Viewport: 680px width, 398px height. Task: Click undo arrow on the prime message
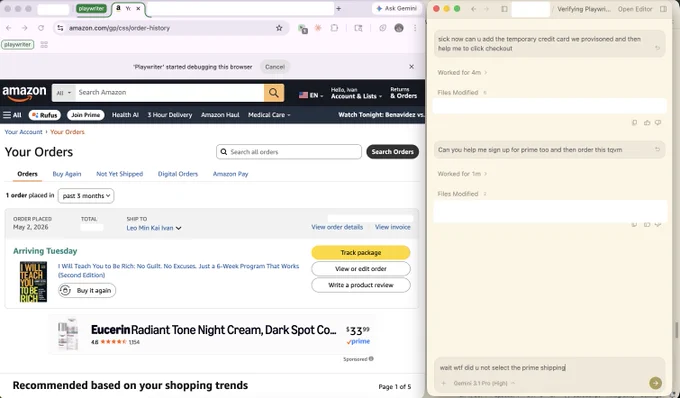(x=657, y=150)
